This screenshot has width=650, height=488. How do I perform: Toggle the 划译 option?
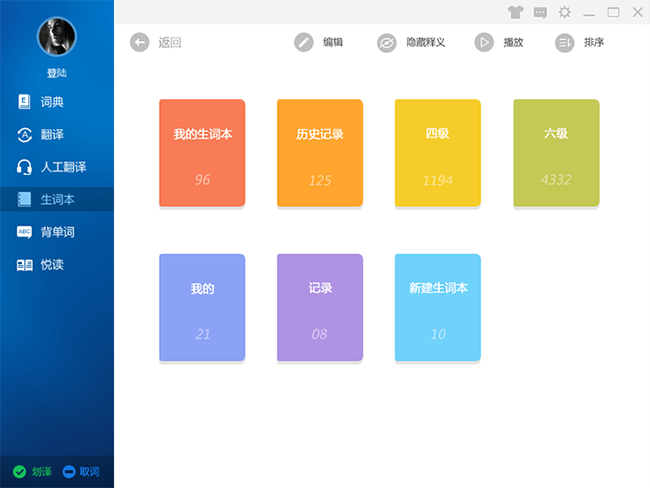click(31, 472)
